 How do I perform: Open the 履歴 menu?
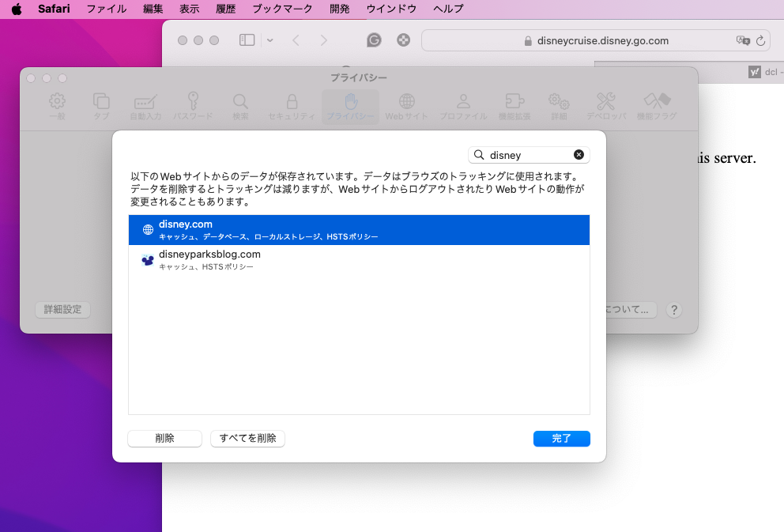point(225,9)
